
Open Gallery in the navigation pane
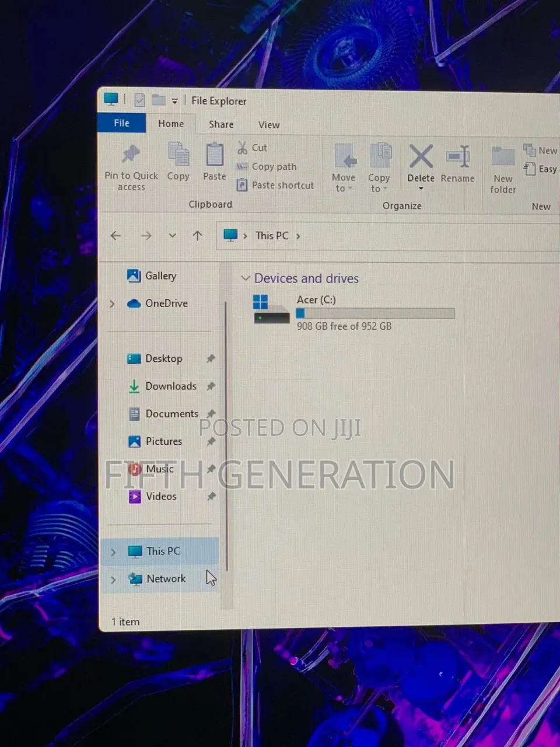coord(152,275)
